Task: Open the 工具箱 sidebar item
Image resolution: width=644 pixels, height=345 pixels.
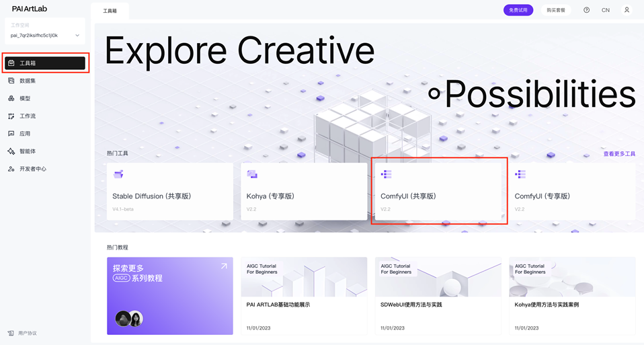Action: [45, 63]
